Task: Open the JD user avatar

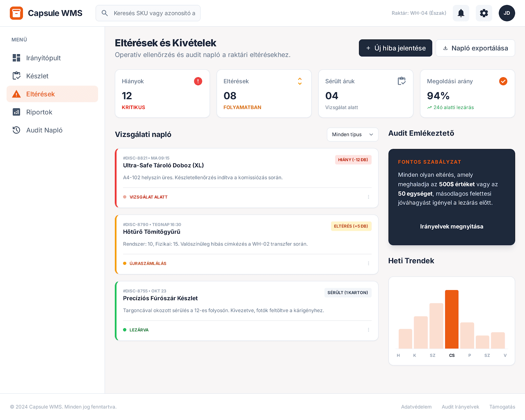Action: click(x=507, y=13)
